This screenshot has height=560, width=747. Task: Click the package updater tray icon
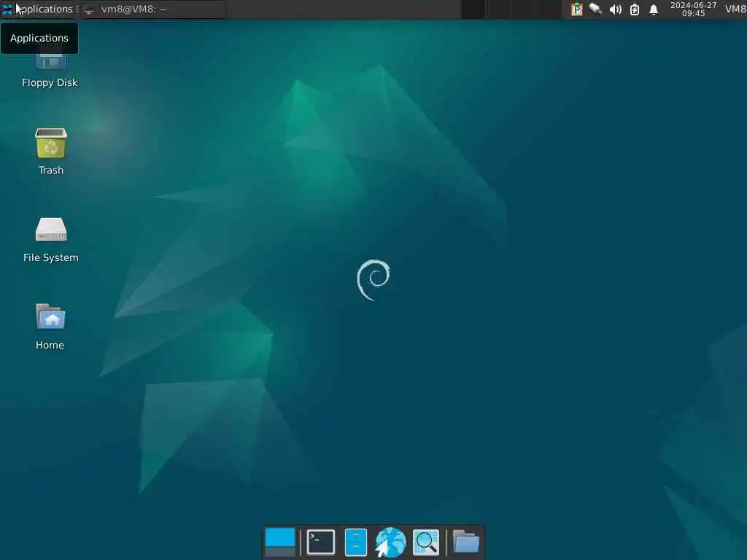coord(576,9)
